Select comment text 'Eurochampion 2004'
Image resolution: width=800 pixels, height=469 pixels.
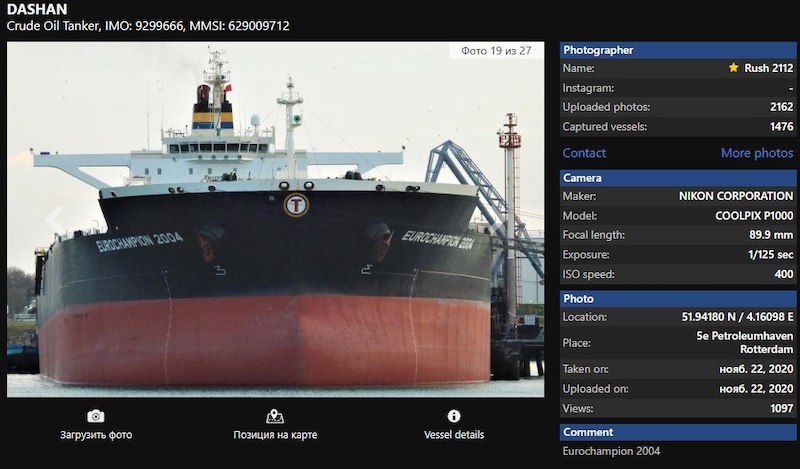(611, 451)
